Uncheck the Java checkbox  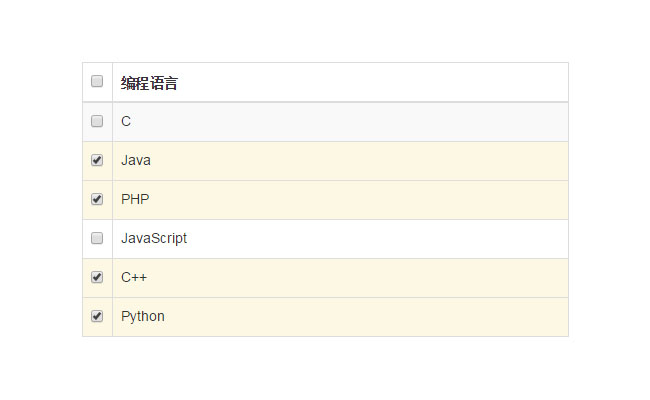click(97, 160)
